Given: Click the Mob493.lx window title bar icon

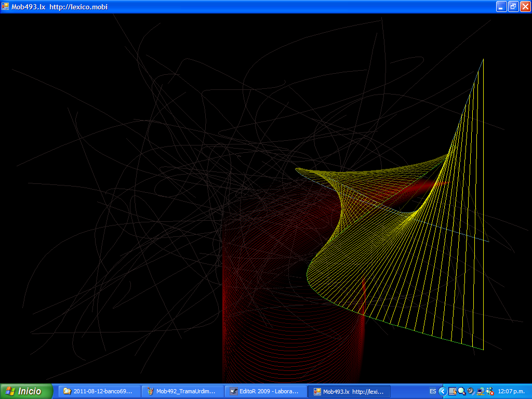Looking at the screenshot, I should click(x=5, y=7).
